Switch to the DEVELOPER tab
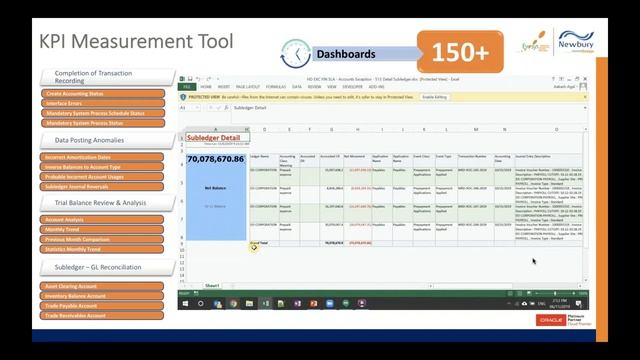The image size is (640, 360). coord(353,87)
